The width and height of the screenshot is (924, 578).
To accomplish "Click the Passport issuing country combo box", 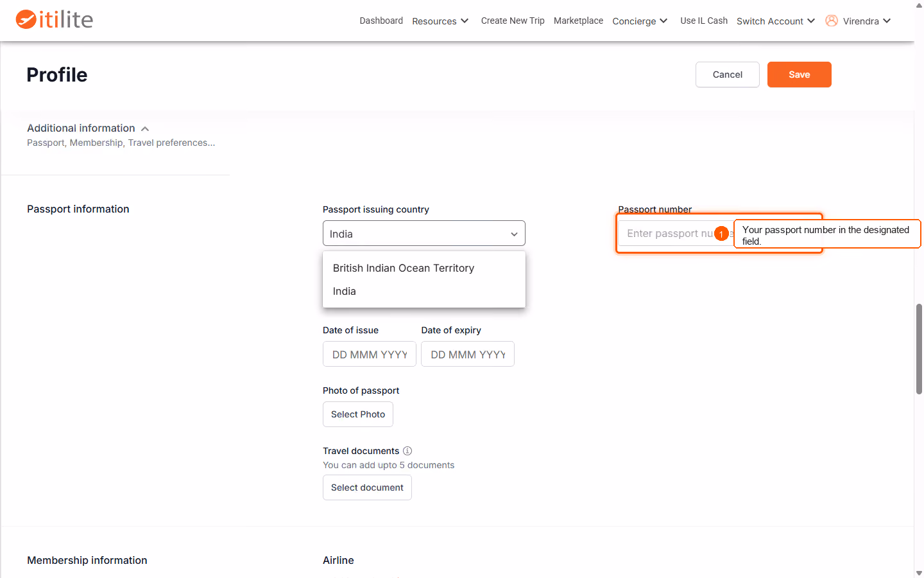I will pyautogui.click(x=424, y=233).
